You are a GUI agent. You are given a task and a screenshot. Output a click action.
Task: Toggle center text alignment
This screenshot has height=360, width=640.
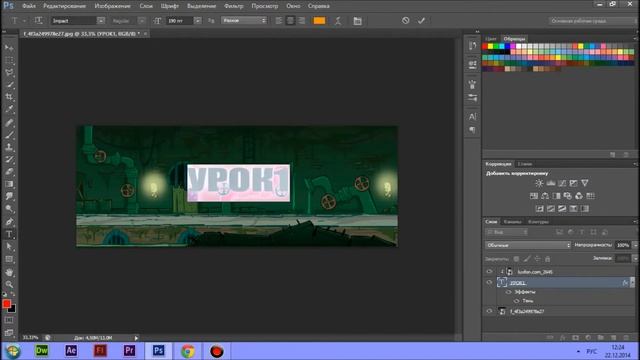pyautogui.click(x=290, y=20)
